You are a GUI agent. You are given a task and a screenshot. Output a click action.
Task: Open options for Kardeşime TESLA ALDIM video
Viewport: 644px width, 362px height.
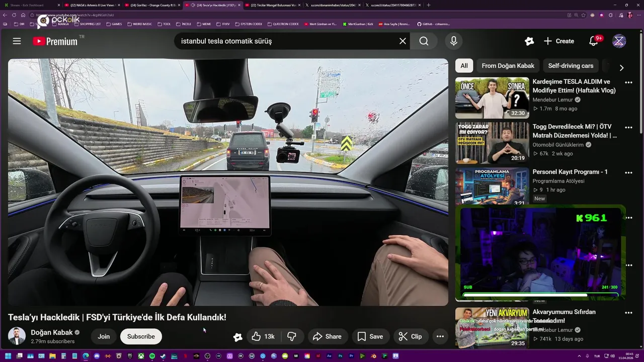tap(628, 82)
